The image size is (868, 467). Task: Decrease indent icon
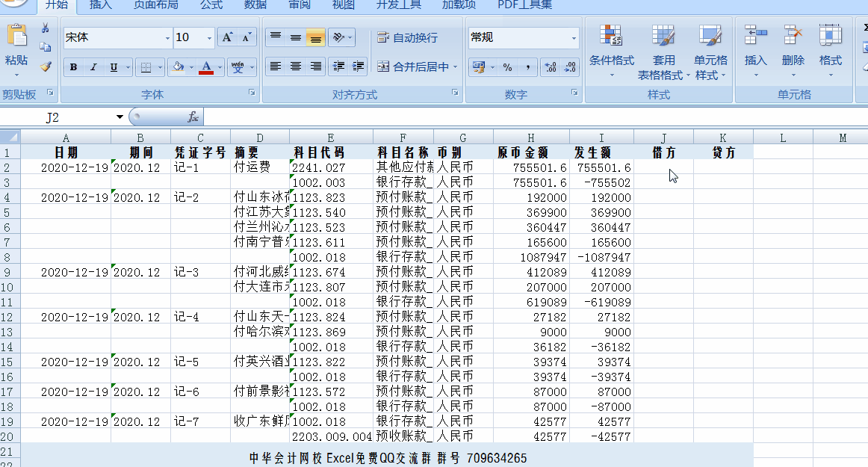(x=338, y=67)
